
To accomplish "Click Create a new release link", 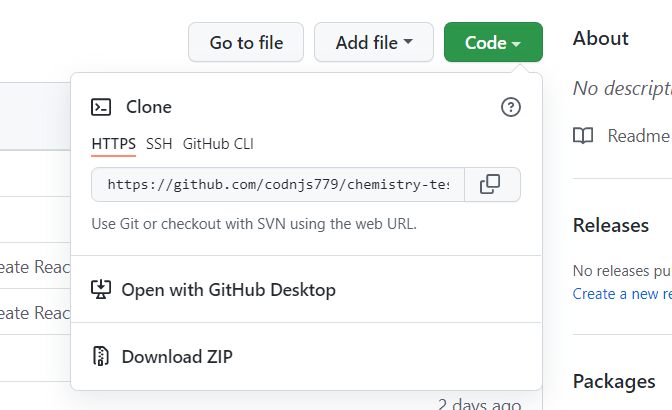I will coord(622,294).
